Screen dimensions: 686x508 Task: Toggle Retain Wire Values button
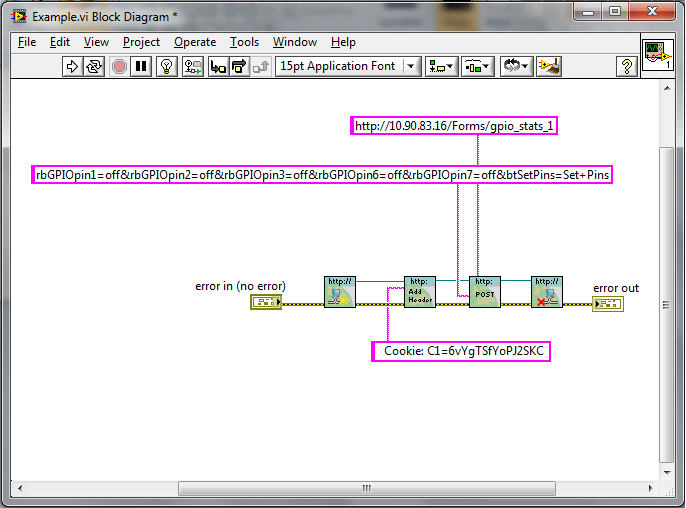[x=192, y=67]
